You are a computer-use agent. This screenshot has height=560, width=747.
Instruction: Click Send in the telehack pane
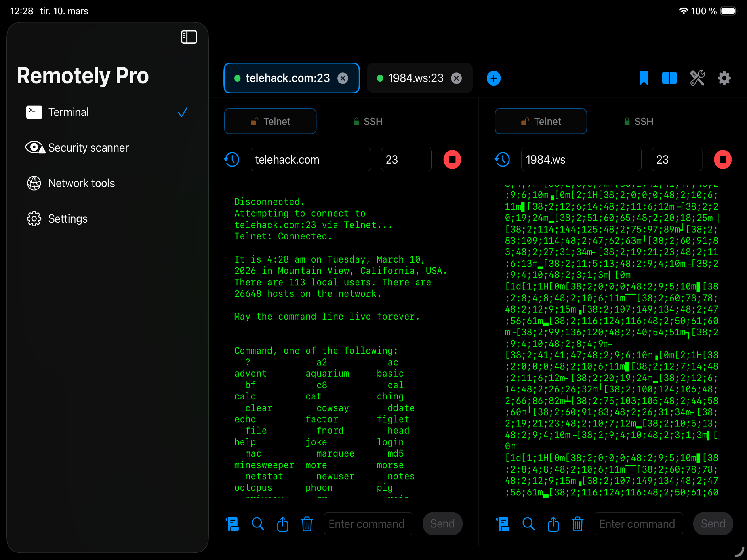click(442, 524)
